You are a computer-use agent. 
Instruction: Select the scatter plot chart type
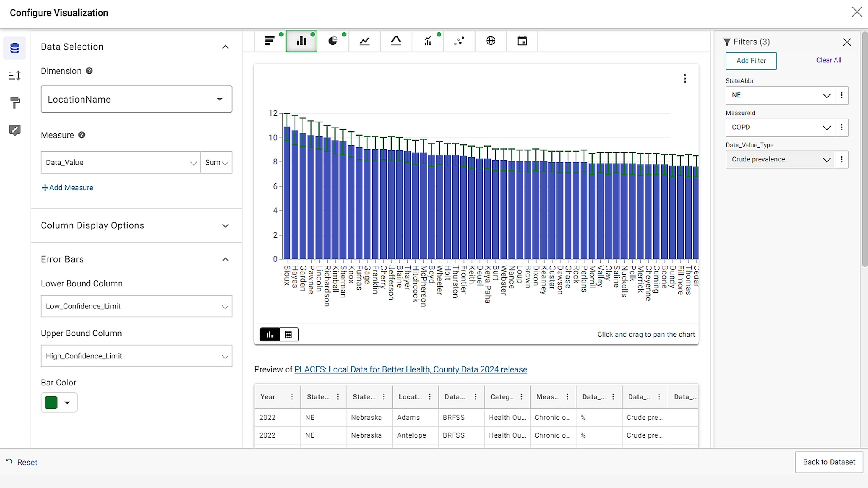pyautogui.click(x=459, y=41)
